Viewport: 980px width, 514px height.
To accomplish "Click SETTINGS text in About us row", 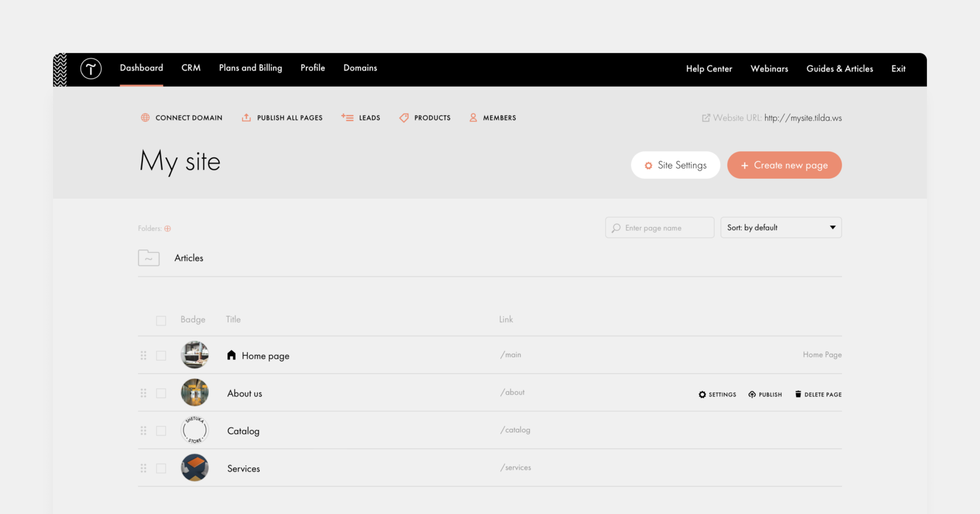I will 722,395.
